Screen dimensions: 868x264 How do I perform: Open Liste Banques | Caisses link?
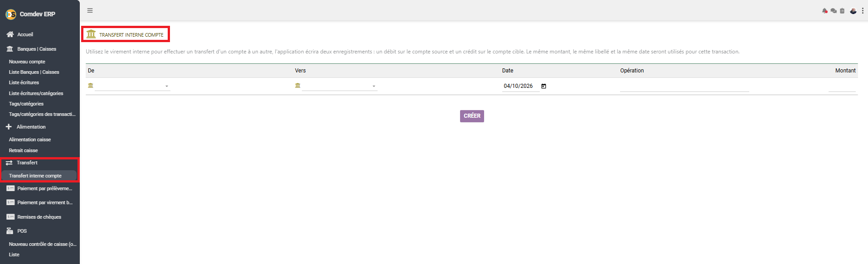[34, 72]
